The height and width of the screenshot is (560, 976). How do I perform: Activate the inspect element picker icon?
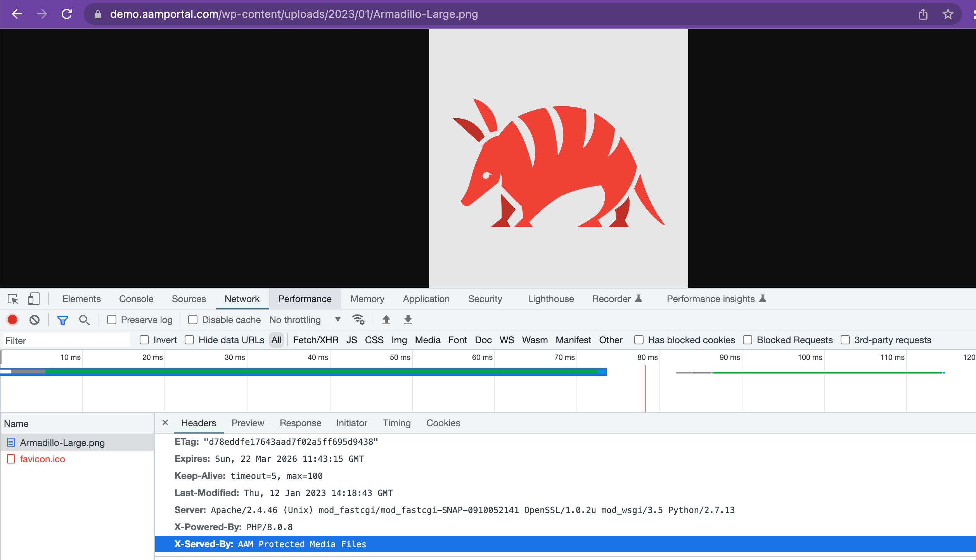(x=13, y=299)
